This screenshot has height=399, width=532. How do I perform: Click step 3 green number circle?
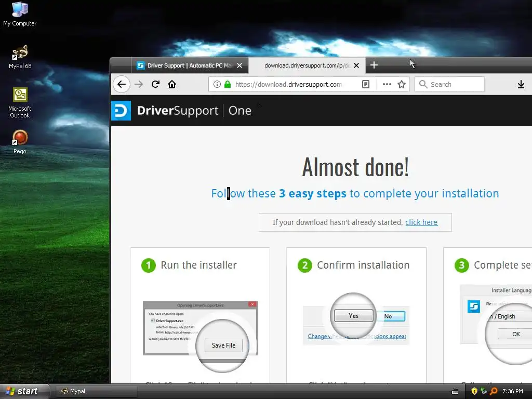[461, 265]
